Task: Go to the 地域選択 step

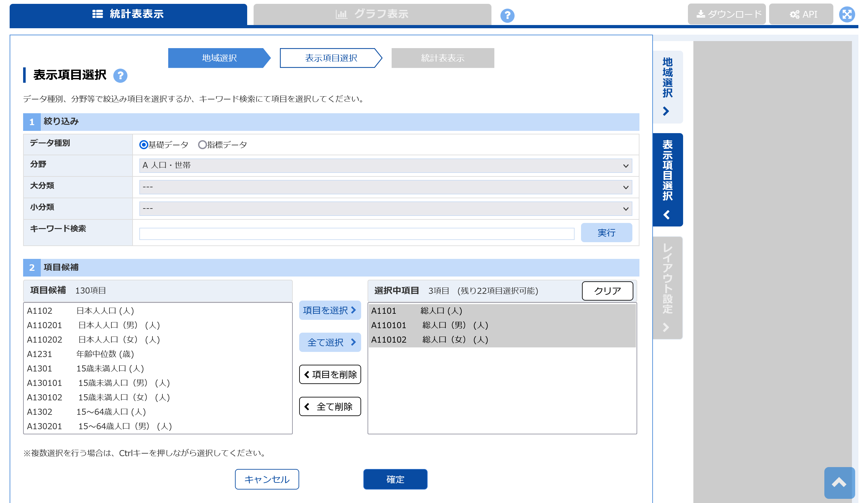Action: [219, 58]
